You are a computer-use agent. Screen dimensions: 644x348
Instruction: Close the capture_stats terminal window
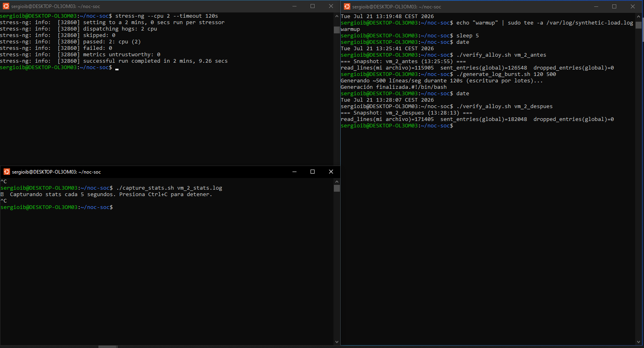point(331,172)
